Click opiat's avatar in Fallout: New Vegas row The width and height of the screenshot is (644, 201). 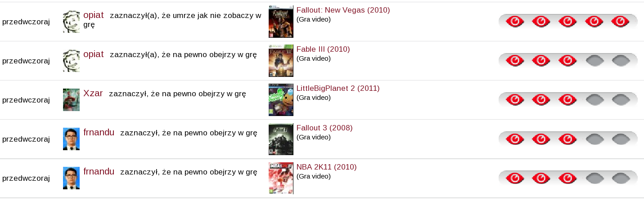coord(71,22)
